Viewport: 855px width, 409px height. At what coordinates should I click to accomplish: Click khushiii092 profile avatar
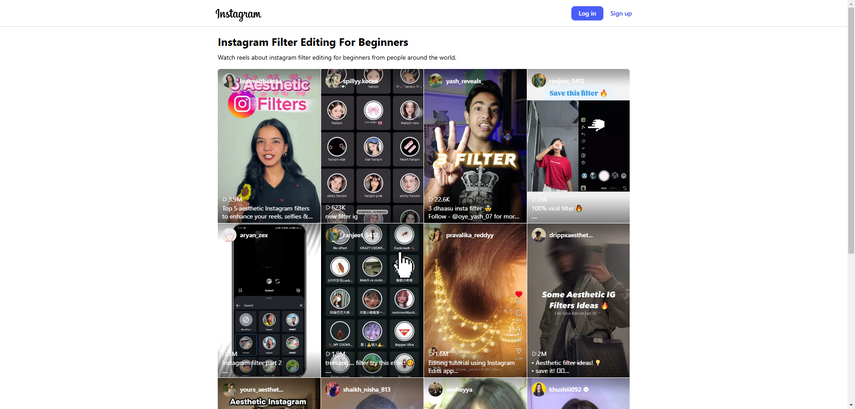click(x=539, y=389)
